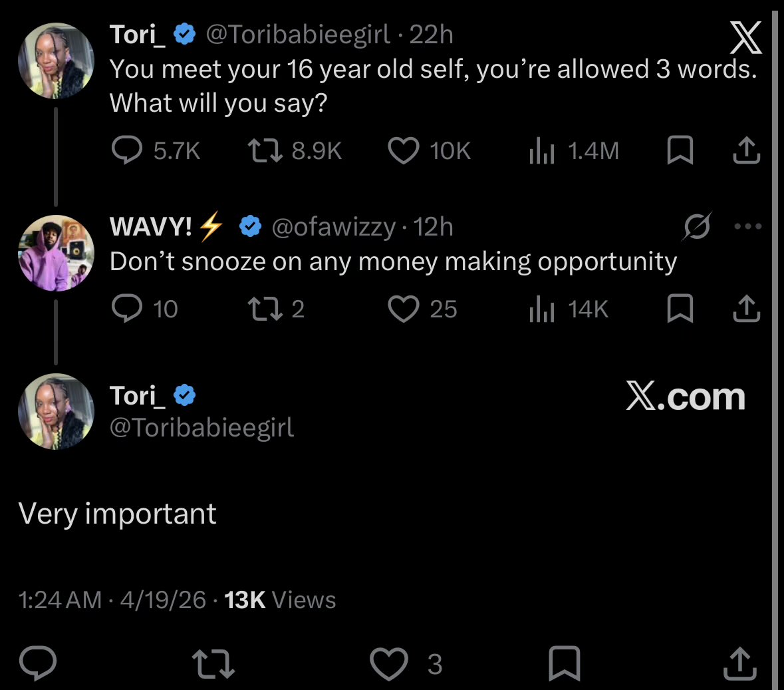
Task: Share Tori_'s original tweet
Action: tap(746, 150)
